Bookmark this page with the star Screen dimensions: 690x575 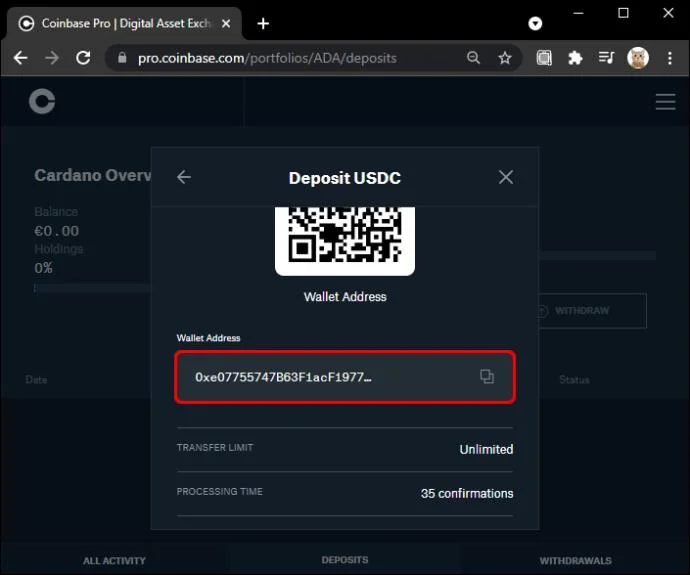(x=505, y=58)
